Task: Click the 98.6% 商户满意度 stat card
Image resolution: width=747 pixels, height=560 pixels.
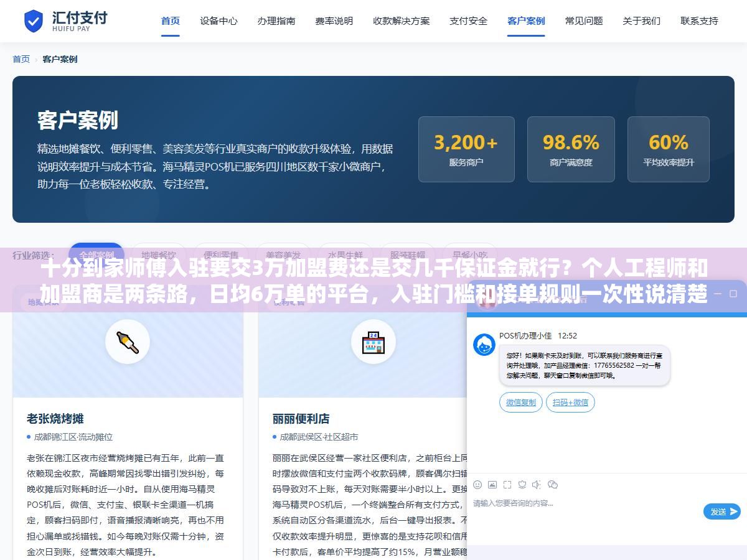Action: tap(571, 149)
